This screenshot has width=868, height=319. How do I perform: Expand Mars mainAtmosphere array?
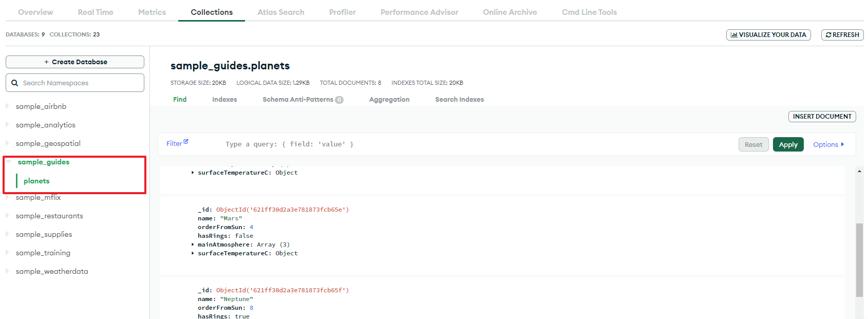click(193, 245)
